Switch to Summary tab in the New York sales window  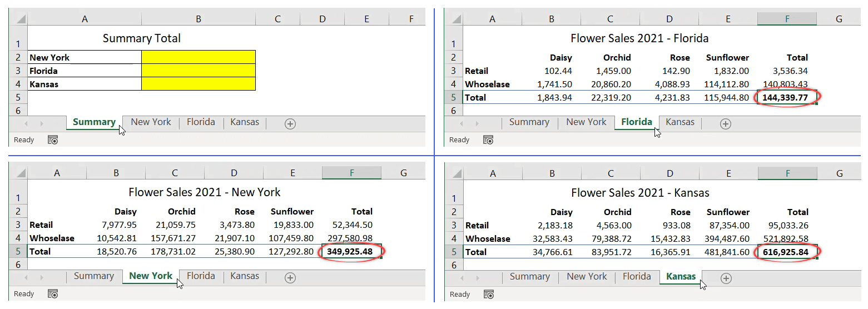(x=93, y=276)
